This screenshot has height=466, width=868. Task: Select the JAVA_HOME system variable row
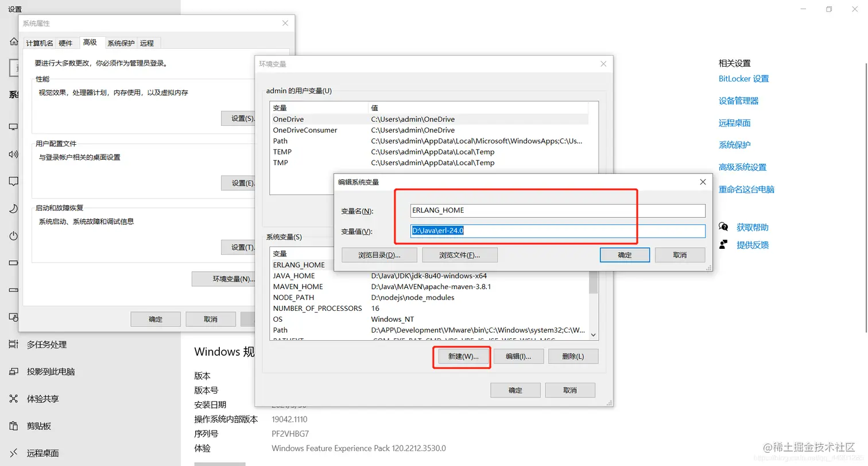(429, 276)
